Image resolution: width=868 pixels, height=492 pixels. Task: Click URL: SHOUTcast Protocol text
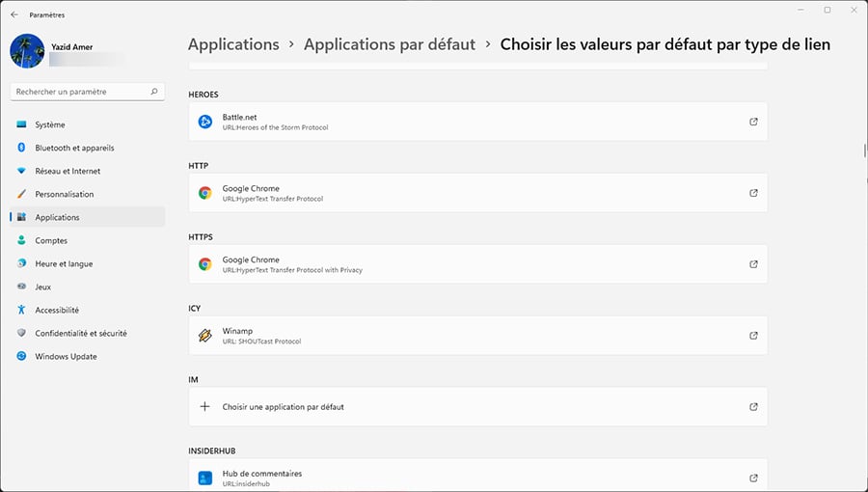(261, 342)
